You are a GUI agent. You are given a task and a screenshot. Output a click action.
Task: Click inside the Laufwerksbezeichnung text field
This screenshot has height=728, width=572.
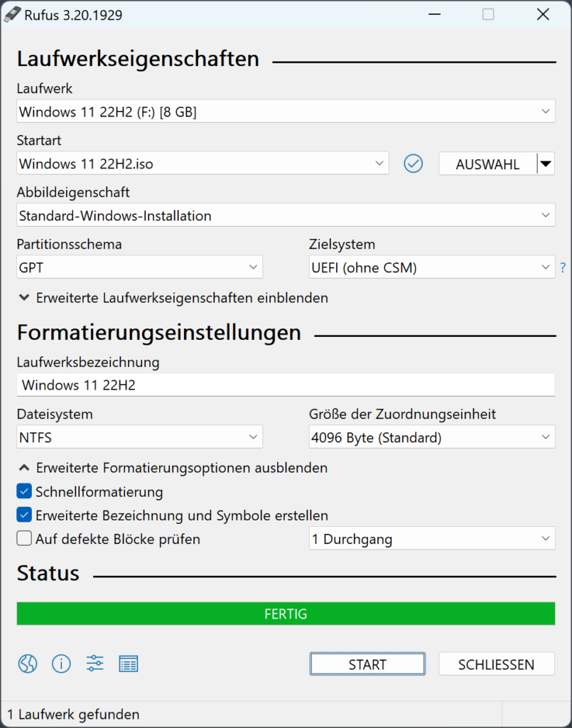(286, 385)
